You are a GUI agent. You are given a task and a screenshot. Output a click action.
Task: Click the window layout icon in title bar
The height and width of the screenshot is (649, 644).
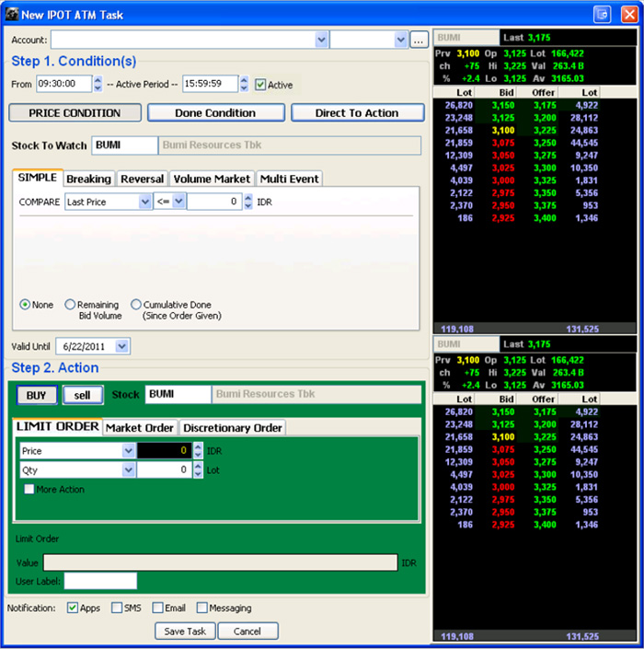pyautogui.click(x=603, y=15)
